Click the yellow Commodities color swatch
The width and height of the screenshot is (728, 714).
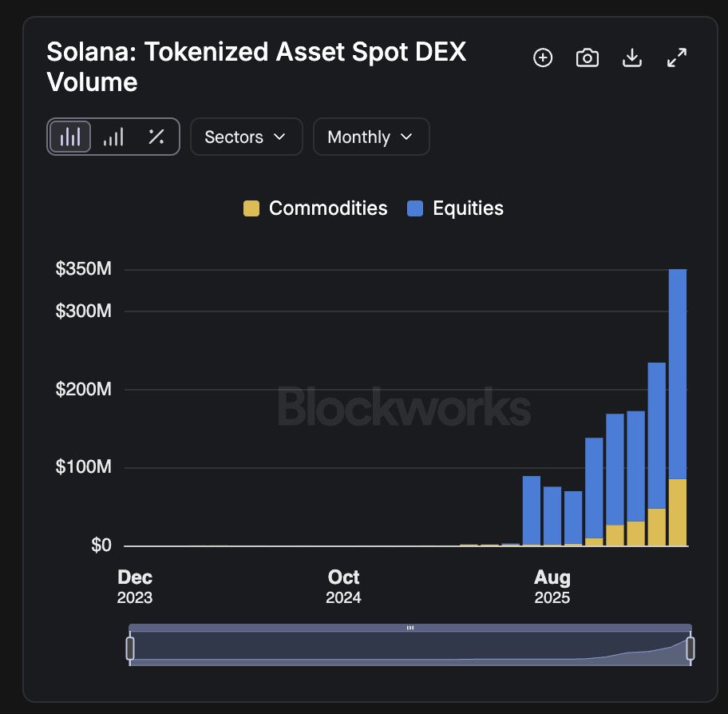(251, 209)
